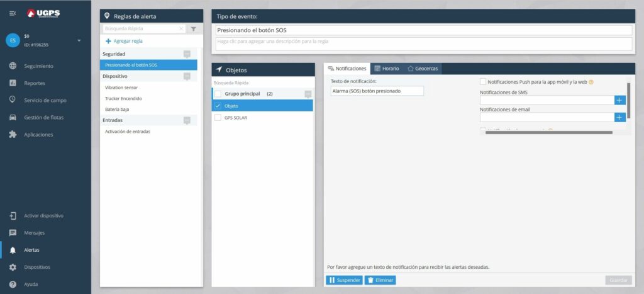Open Gestión de flotas car icon

[x=13, y=117]
